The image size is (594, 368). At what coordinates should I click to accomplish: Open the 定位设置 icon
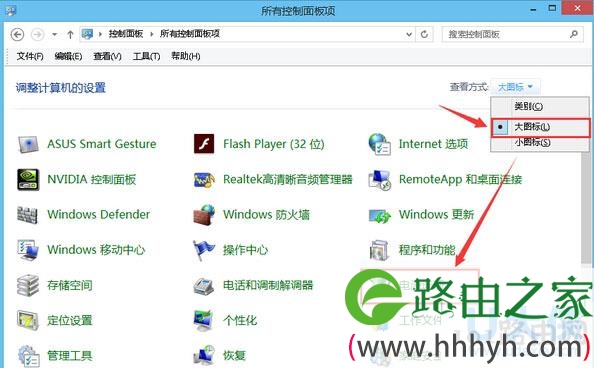coord(28,321)
